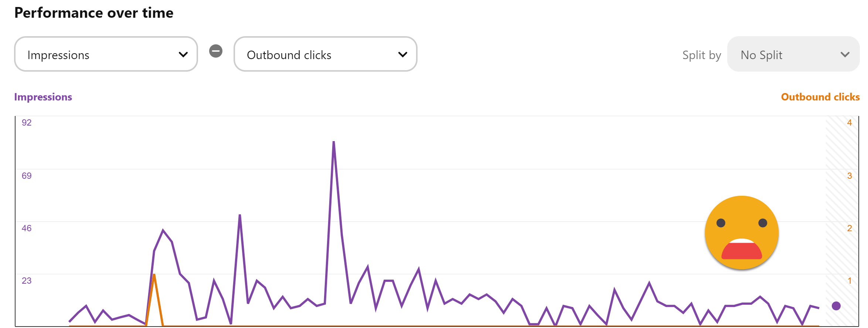
Task: Click the 46 gridline label on left axis
Action: click(x=27, y=228)
